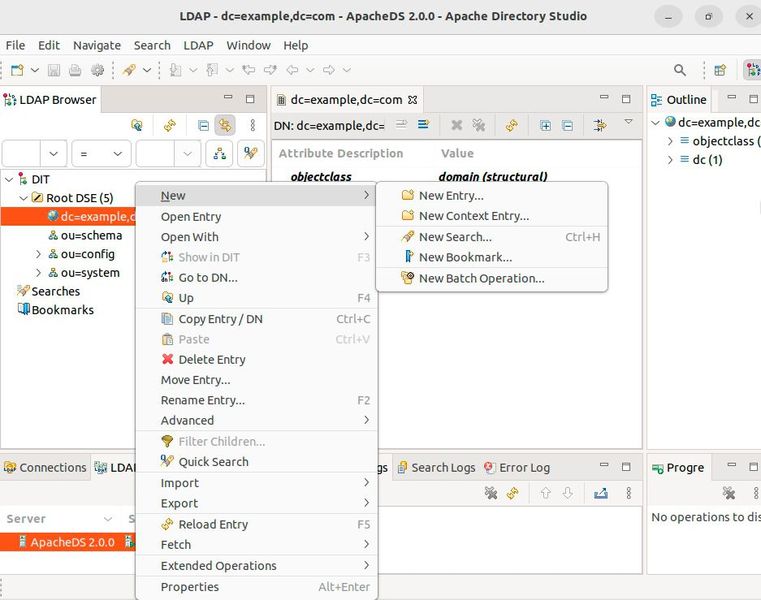Click the Print toolbar icon

point(75,70)
